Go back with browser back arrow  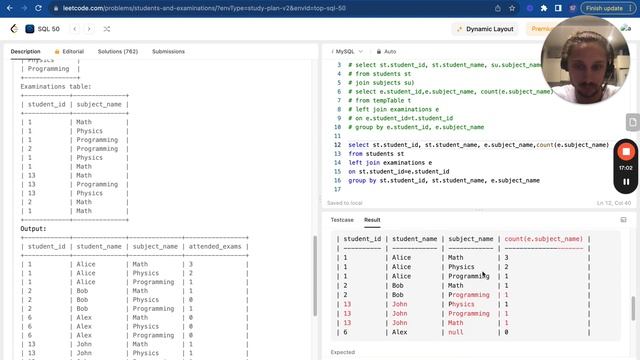(9, 8)
